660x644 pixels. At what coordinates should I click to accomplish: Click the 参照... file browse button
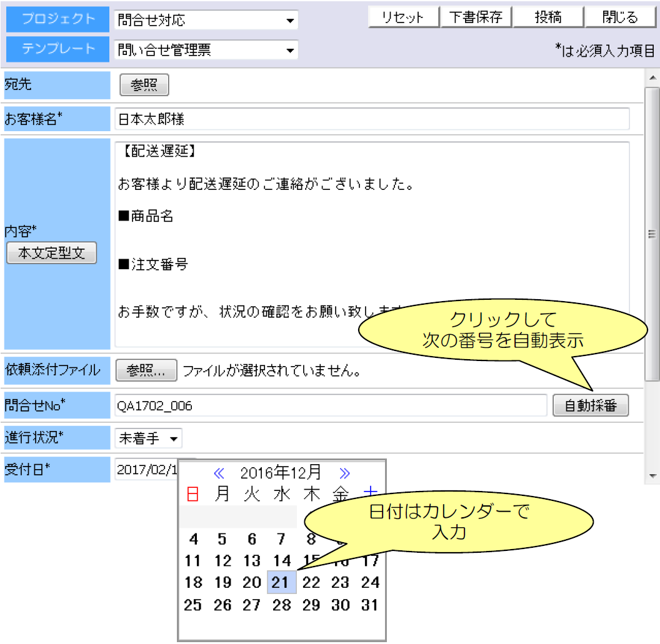tap(146, 370)
